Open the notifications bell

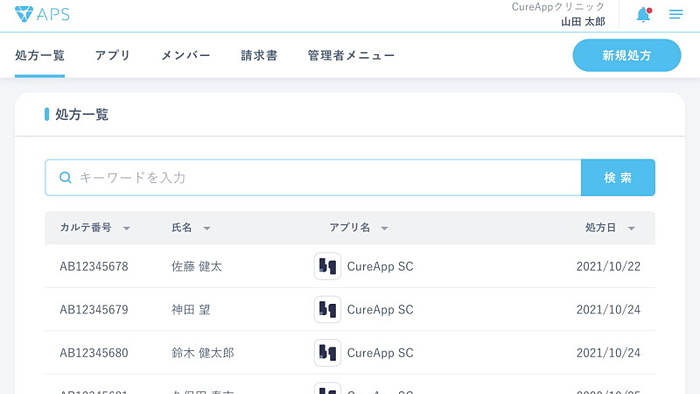(643, 15)
